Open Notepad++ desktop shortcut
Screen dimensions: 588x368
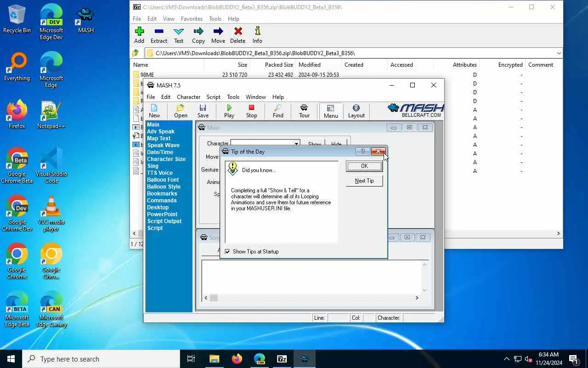click(x=51, y=115)
